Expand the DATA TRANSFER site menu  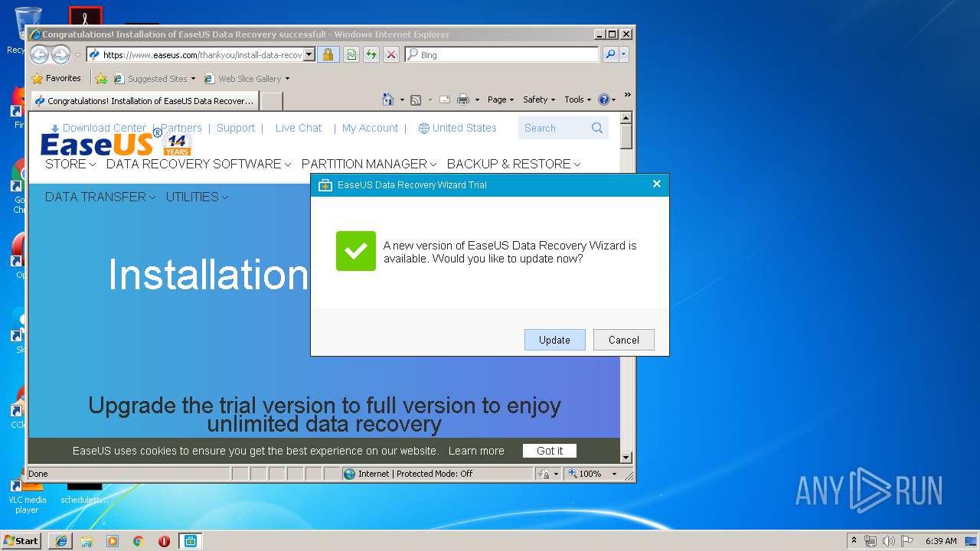100,197
